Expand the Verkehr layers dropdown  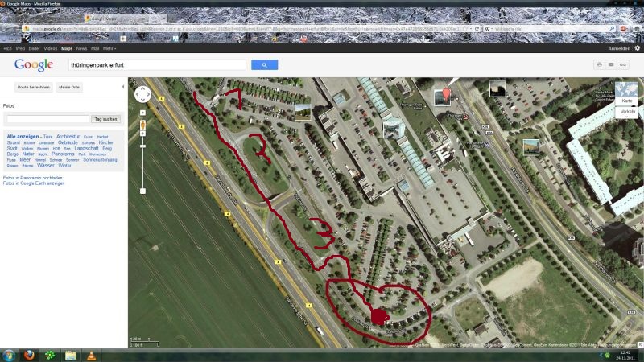(627, 113)
